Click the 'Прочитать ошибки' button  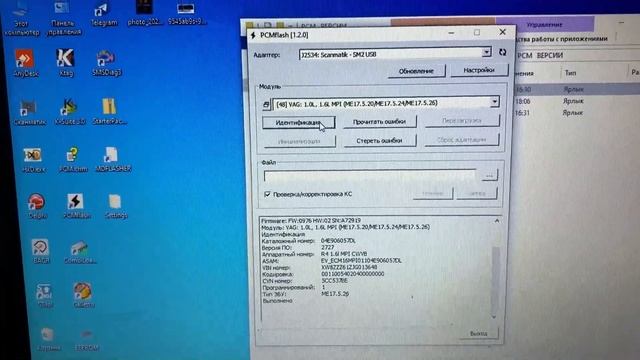tap(380, 122)
